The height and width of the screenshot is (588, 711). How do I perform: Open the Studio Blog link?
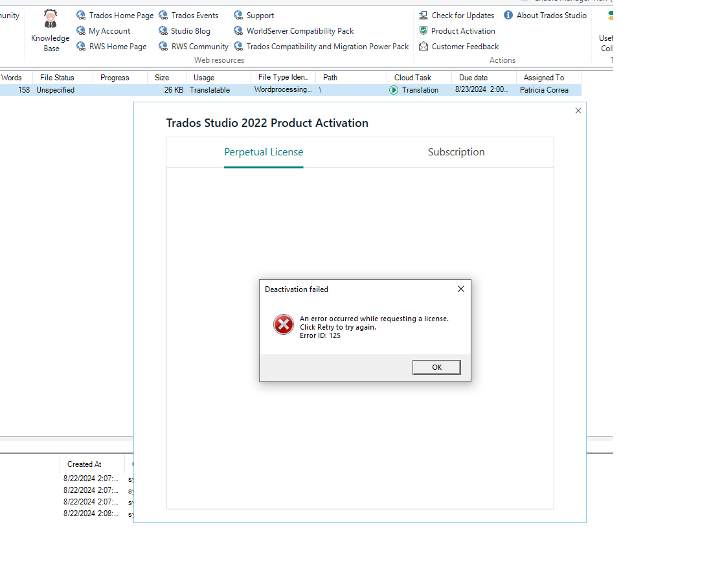click(184, 31)
